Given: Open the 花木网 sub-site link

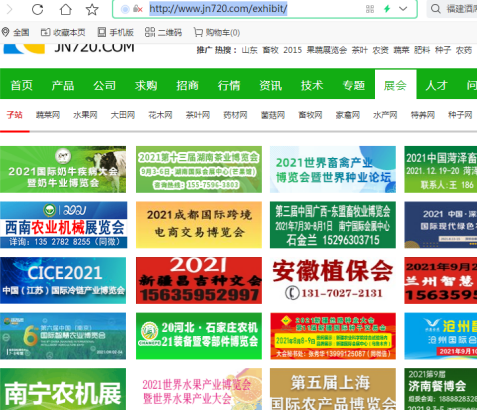Looking at the screenshot, I should (x=160, y=115).
